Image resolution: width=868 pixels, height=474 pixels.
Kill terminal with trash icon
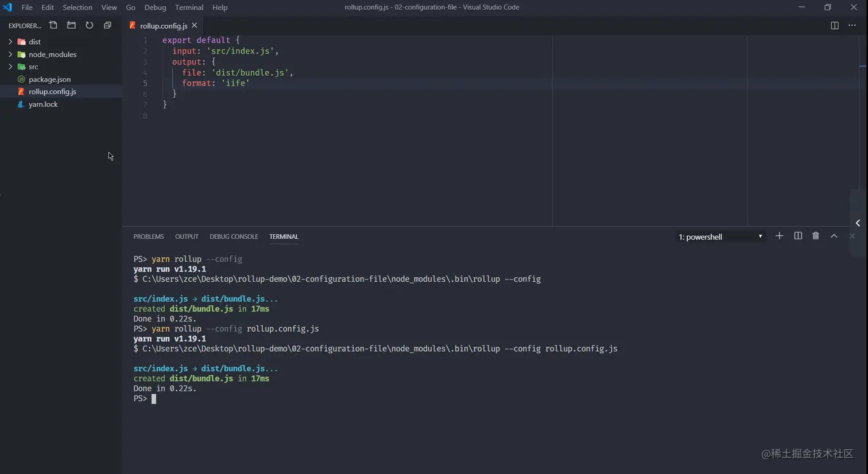click(816, 236)
